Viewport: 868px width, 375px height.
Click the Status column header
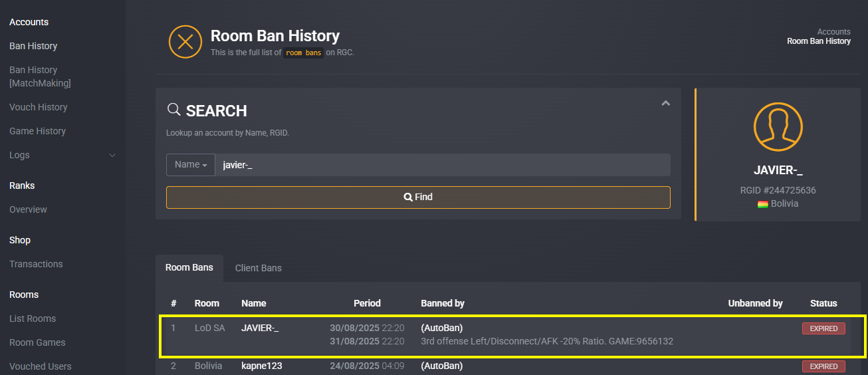(x=823, y=303)
